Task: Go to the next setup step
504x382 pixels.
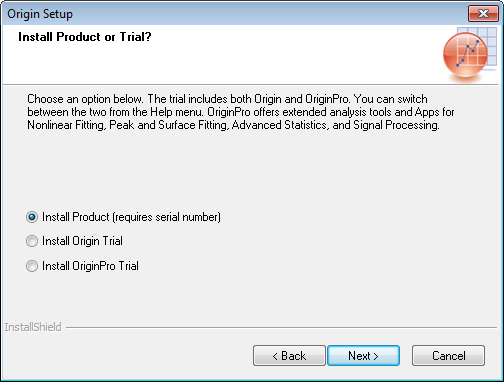Action: (x=363, y=356)
